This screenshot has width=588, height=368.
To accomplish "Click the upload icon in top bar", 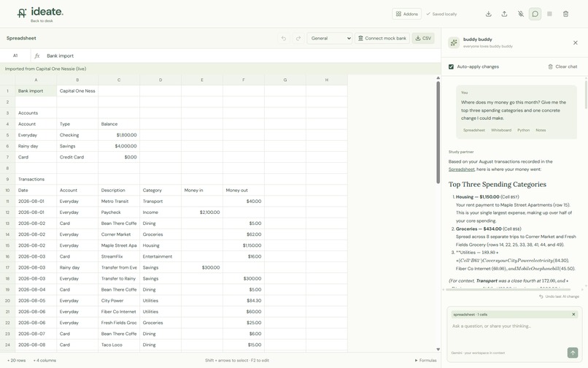I will [504, 14].
